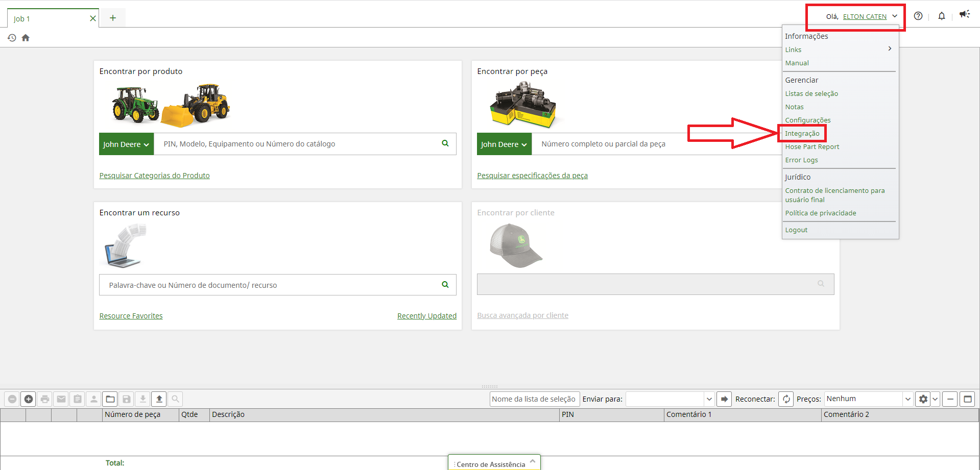The image size is (980, 470).
Task: Open the John Deere brand dropdown for parts
Action: [504, 144]
